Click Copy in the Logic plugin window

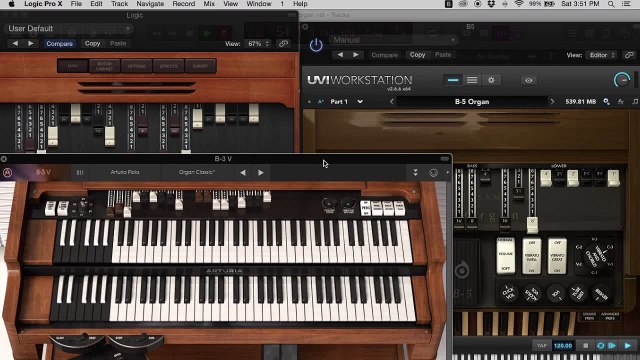92,43
